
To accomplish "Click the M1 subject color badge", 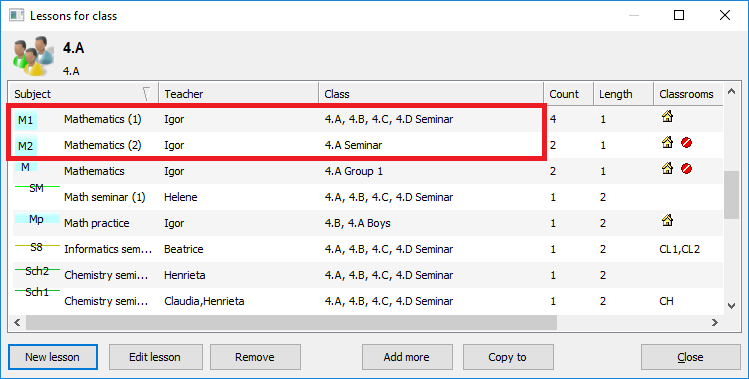I will click(26, 120).
